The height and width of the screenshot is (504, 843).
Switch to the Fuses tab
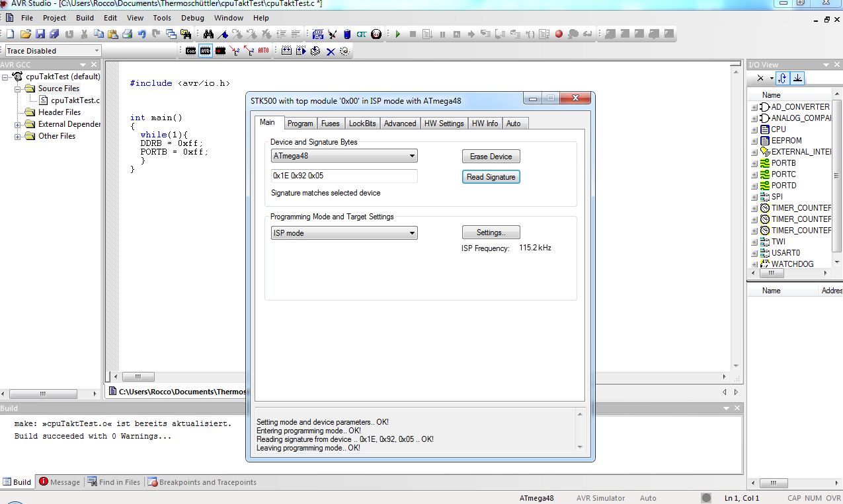pos(331,124)
